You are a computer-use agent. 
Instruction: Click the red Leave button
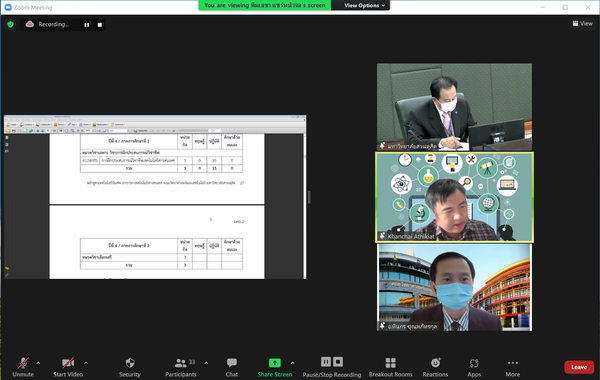tap(579, 367)
